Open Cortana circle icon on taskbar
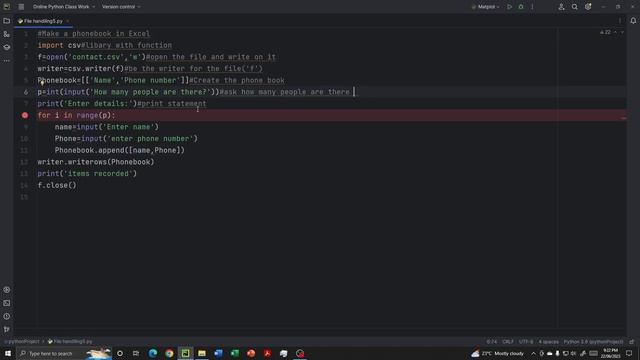 [120, 353]
